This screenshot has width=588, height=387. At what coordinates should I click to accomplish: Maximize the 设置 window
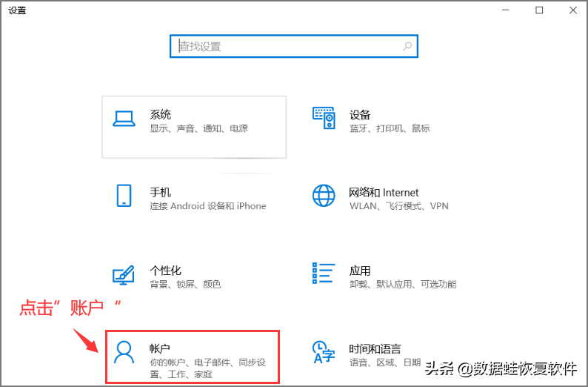pyautogui.click(x=539, y=10)
